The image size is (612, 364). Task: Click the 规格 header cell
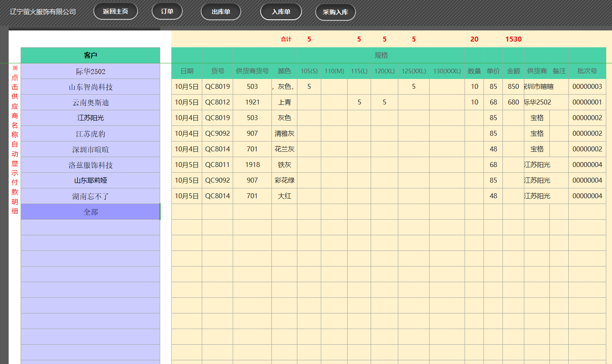(x=381, y=55)
